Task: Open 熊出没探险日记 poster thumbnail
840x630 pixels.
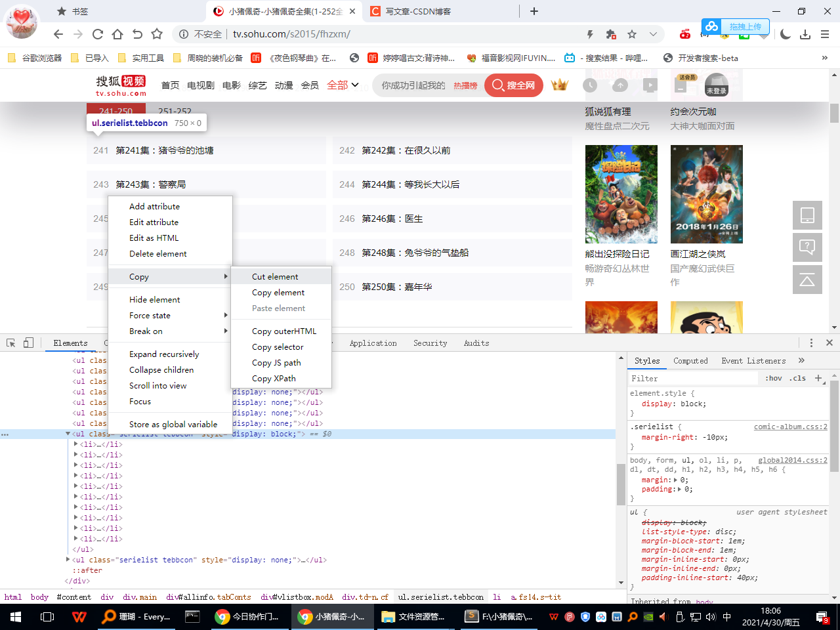Action: [621, 194]
